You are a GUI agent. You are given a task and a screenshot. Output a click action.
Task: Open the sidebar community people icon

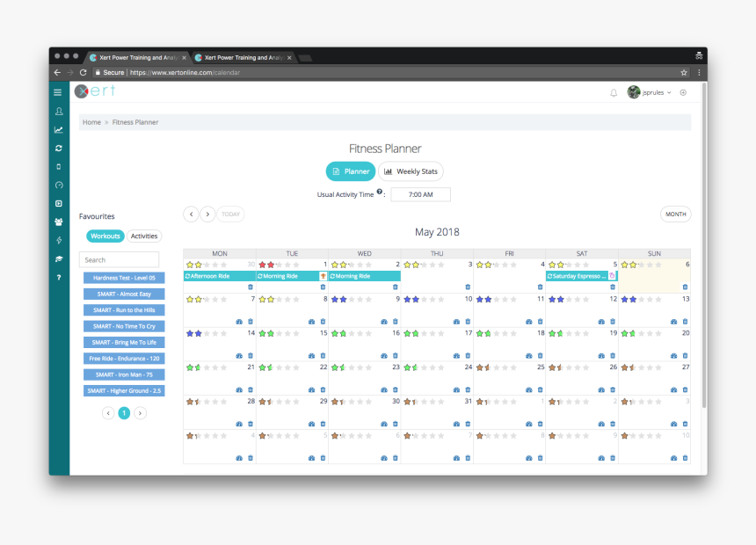click(58, 222)
